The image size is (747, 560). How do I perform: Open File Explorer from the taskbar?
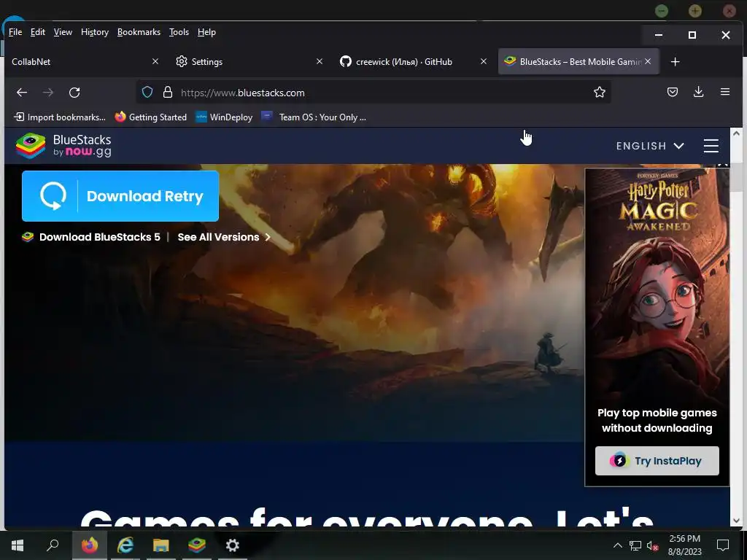(161, 545)
